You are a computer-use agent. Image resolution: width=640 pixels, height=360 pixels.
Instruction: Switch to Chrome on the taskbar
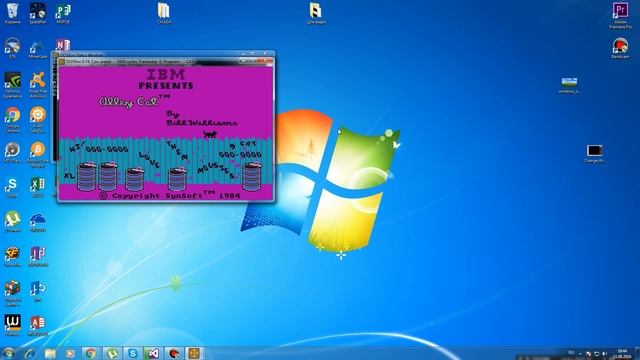[91, 353]
